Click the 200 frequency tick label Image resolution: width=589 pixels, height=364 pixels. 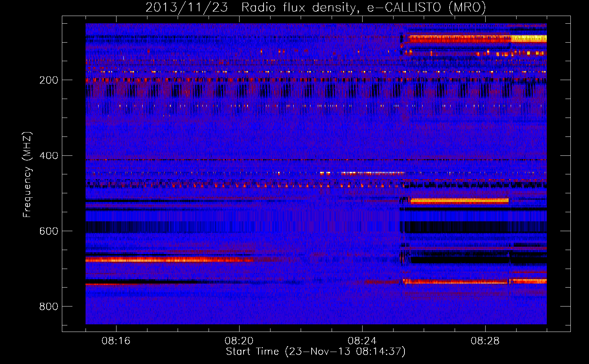click(49, 80)
